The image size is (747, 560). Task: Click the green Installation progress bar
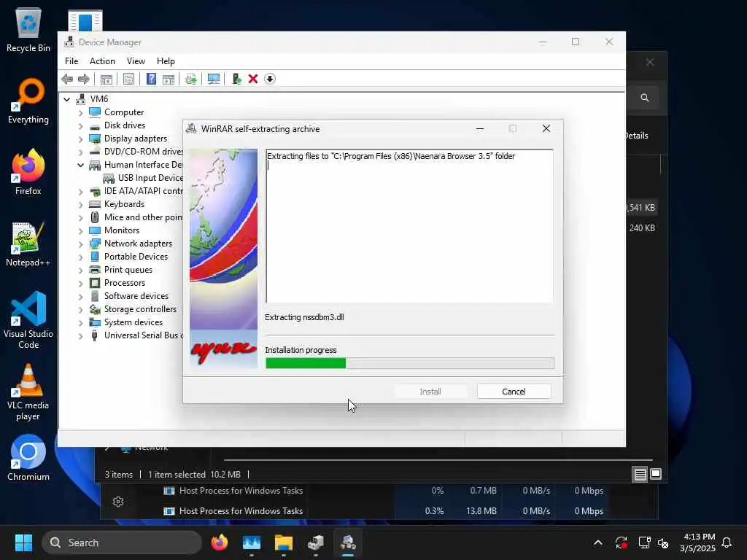click(410, 363)
